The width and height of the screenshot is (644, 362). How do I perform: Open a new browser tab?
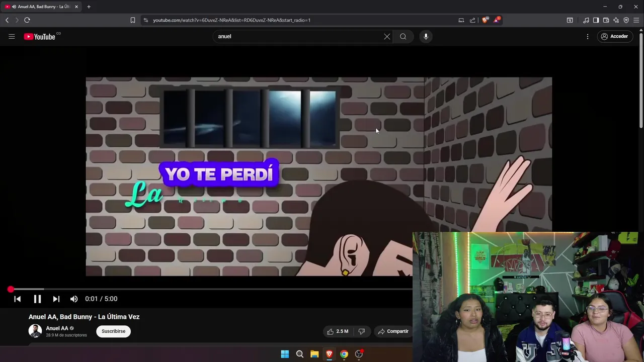click(x=89, y=7)
